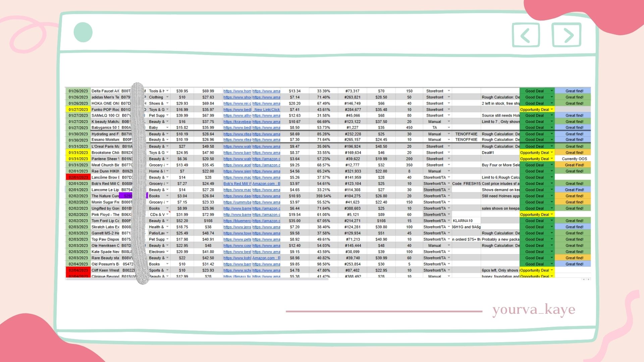Open the rei.c link in HOKA ONE row

[237, 103]
